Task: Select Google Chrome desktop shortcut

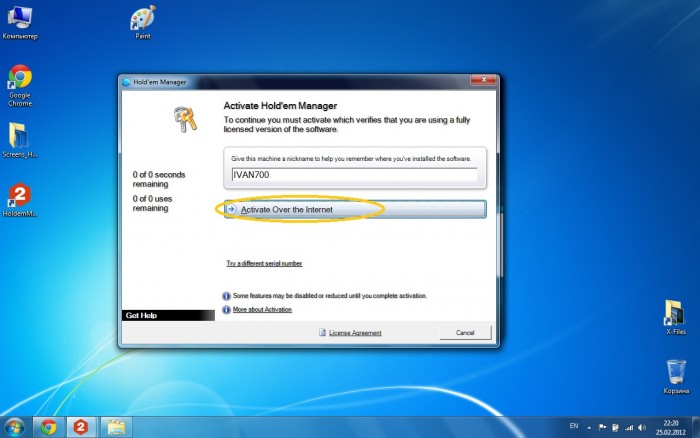Action: click(20, 86)
